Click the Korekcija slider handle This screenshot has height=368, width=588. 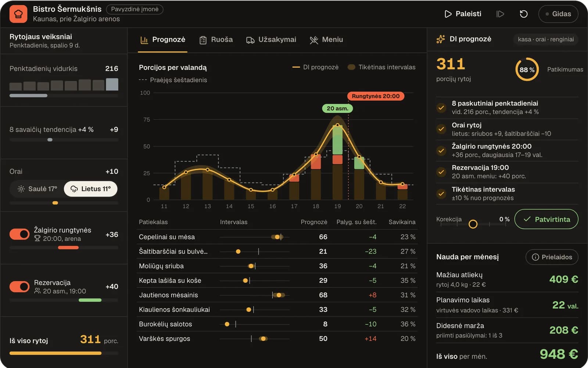click(473, 224)
